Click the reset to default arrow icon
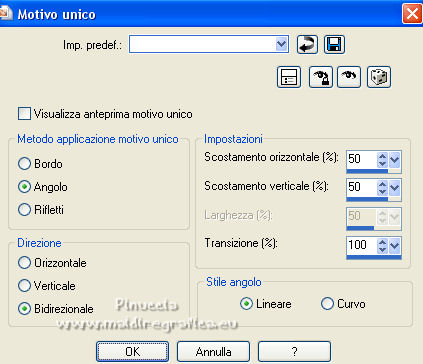 pos(307,44)
